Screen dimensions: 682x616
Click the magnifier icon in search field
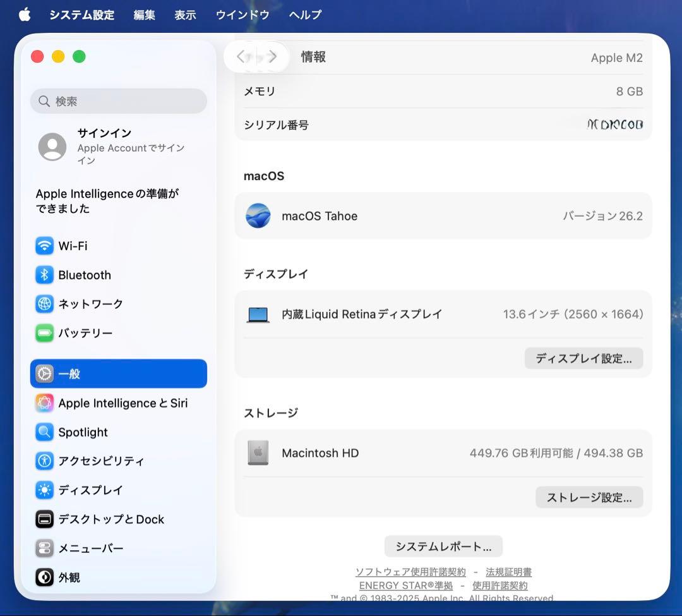coord(44,101)
